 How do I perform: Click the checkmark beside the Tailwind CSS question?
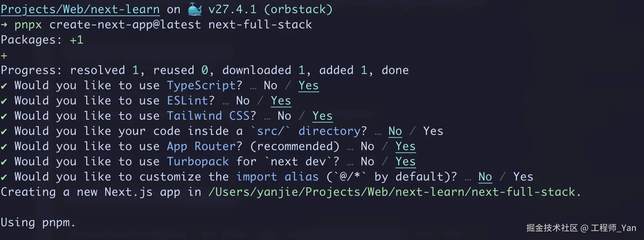[4, 116]
